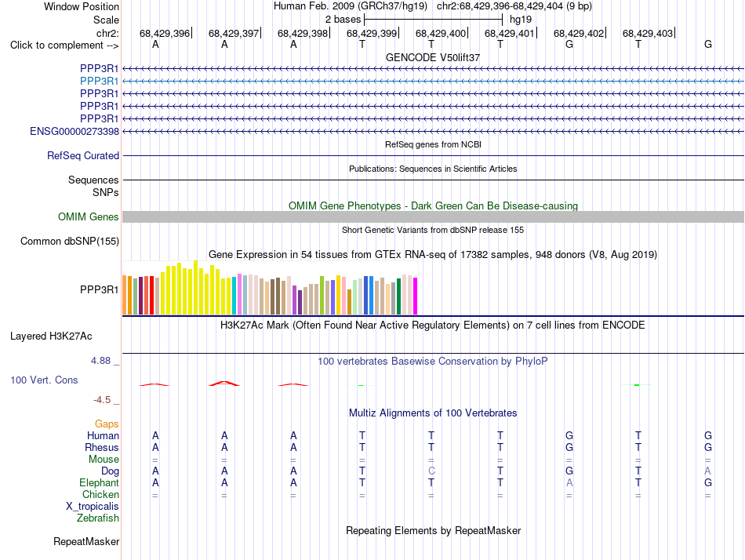
Task: Click the '100 vertebrates Basewise Conservation by PhyloP' title
Action: (433, 362)
